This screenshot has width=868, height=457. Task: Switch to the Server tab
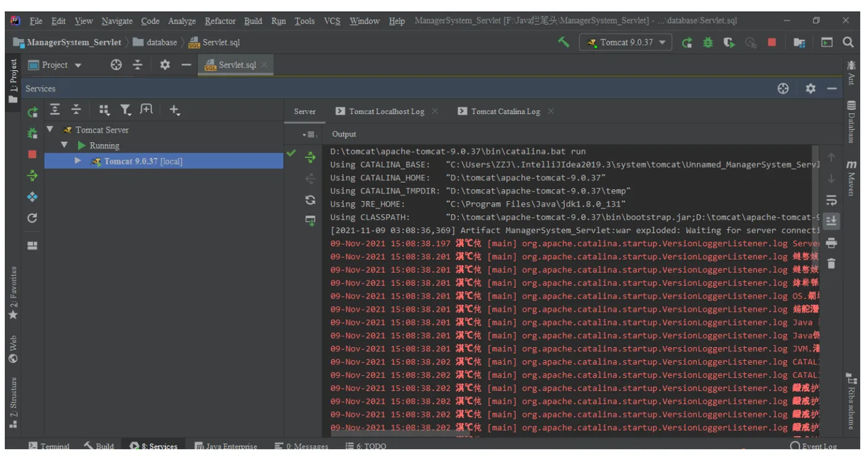304,112
